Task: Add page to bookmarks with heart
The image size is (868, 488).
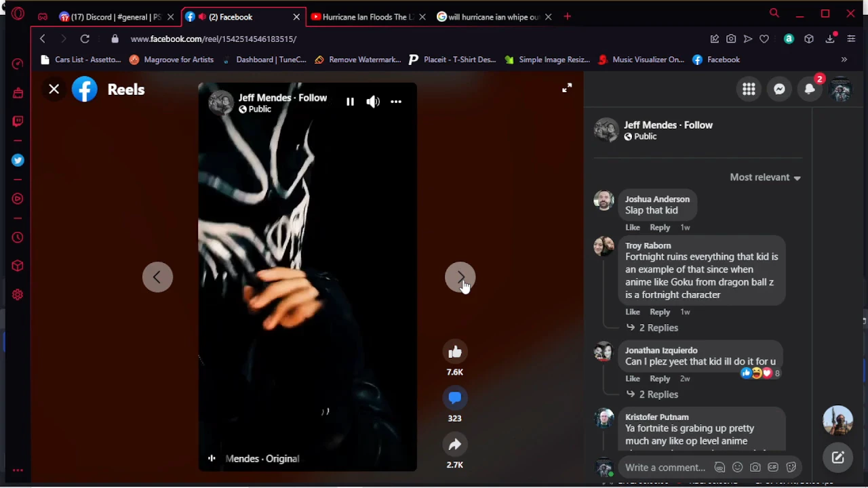Action: point(764,39)
